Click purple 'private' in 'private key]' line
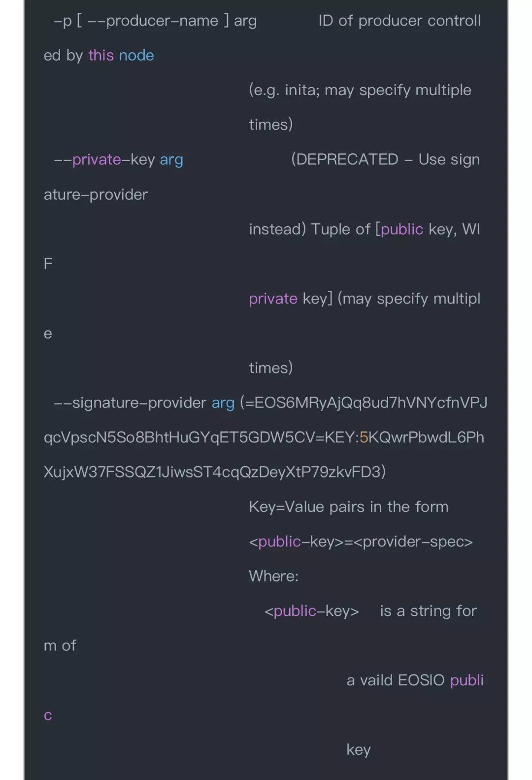This screenshot has width=532, height=780. pyautogui.click(x=273, y=299)
